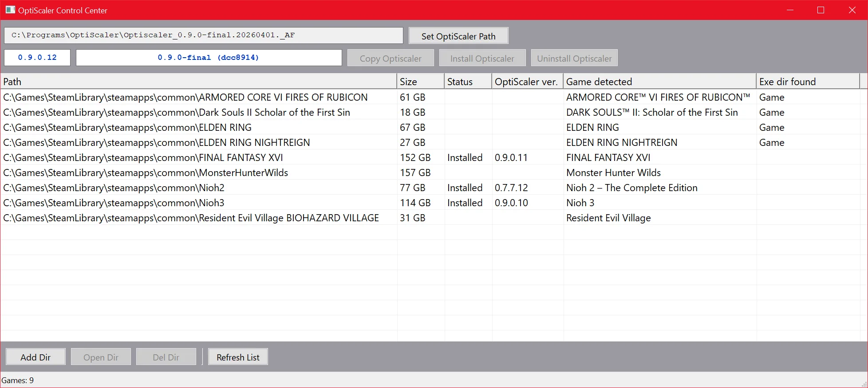This screenshot has height=388, width=868.
Task: Click detected game Nioh 2 – The Complete Edition
Action: pyautogui.click(x=632, y=188)
